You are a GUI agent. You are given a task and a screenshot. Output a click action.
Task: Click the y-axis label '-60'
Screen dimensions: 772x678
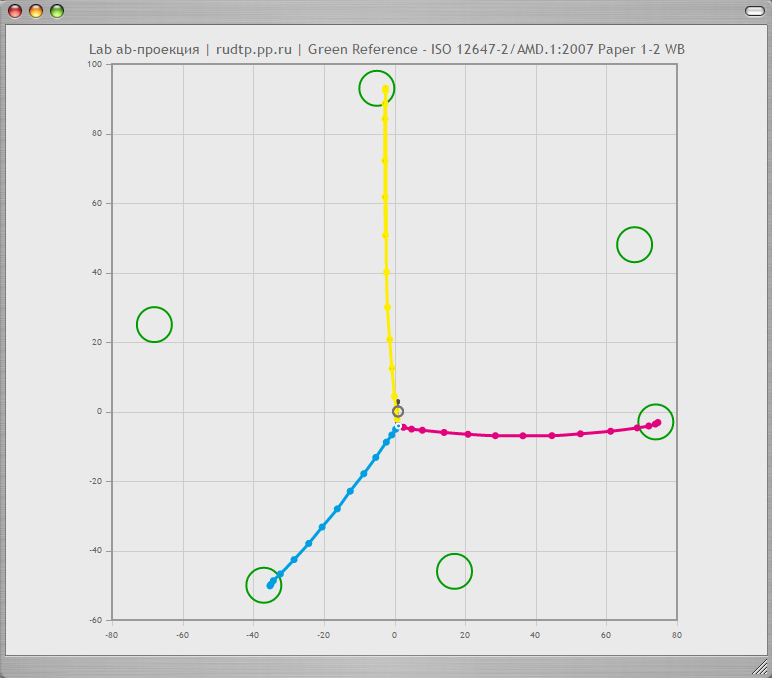tap(96, 620)
